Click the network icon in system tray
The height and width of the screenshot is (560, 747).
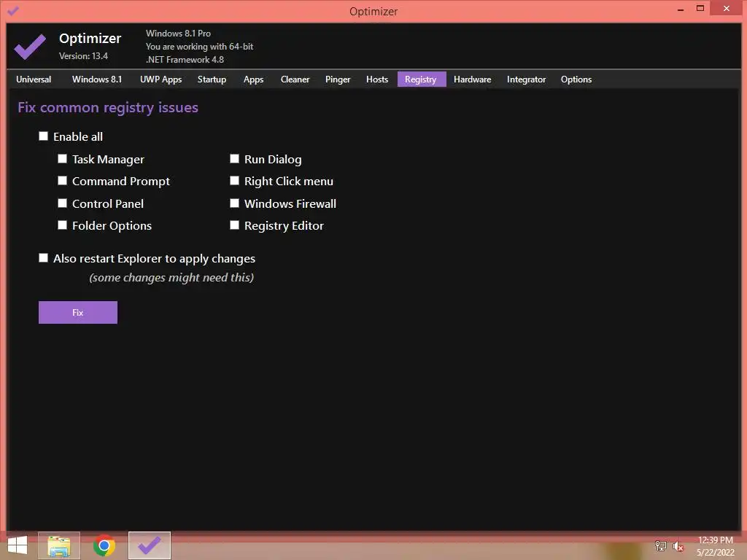[661, 545]
